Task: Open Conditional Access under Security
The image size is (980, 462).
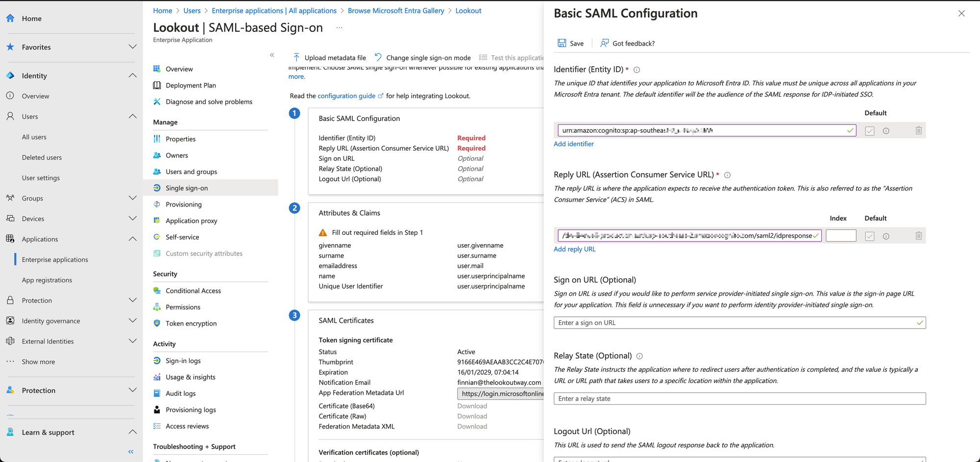Action: (x=193, y=291)
